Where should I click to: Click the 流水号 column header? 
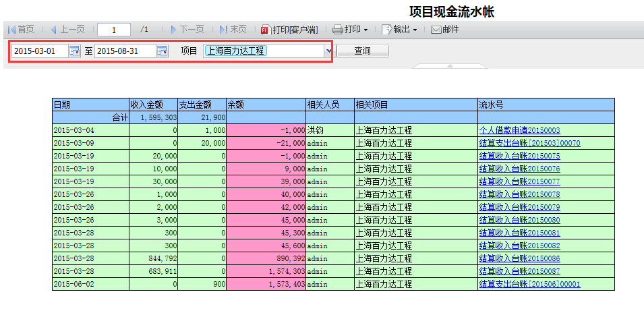coord(546,105)
